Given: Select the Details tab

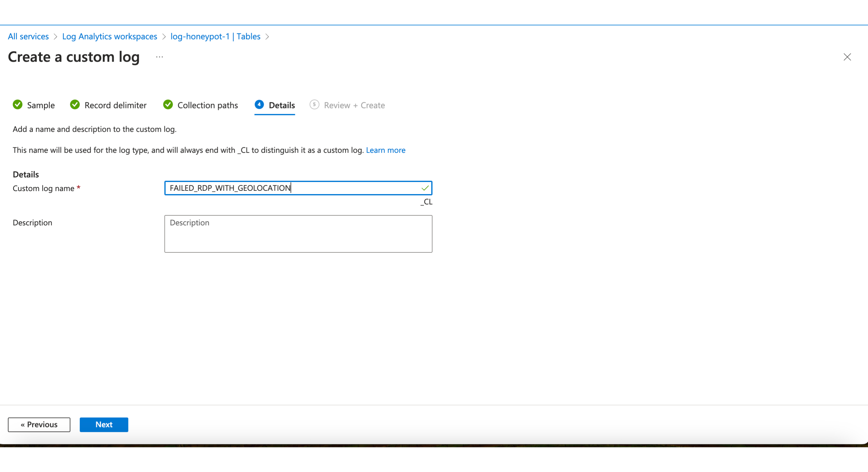Looking at the screenshot, I should pyautogui.click(x=282, y=105).
